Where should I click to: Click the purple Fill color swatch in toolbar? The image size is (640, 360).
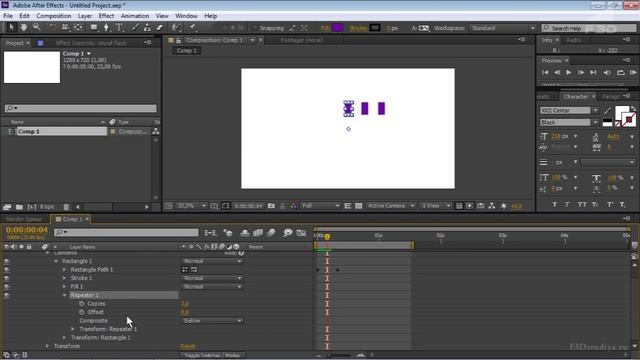coord(338,28)
